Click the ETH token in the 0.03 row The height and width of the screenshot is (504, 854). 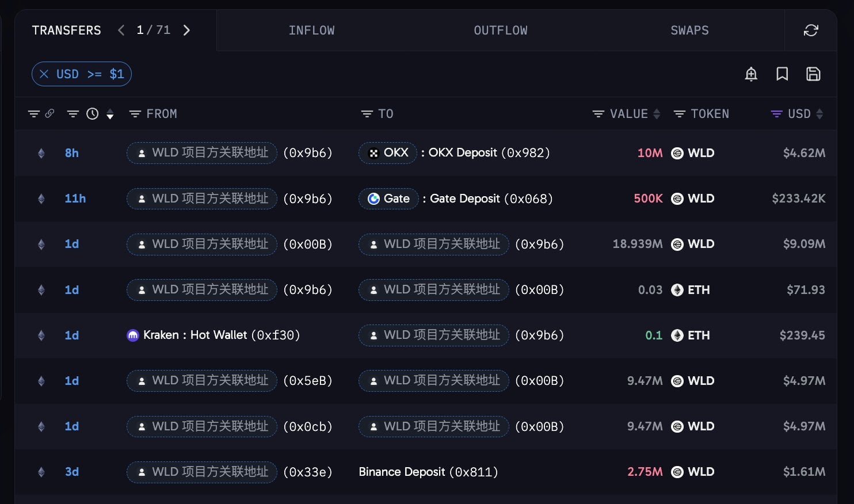tap(691, 290)
